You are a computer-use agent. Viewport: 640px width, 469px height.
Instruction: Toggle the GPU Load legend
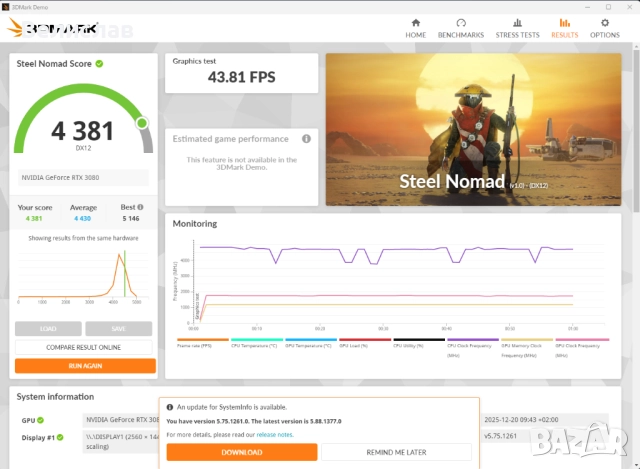pos(365,343)
